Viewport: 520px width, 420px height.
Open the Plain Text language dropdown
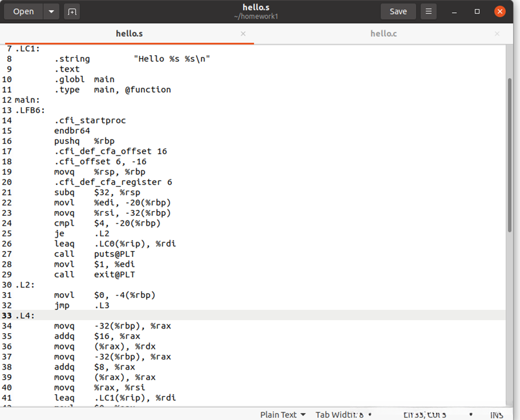point(283,415)
